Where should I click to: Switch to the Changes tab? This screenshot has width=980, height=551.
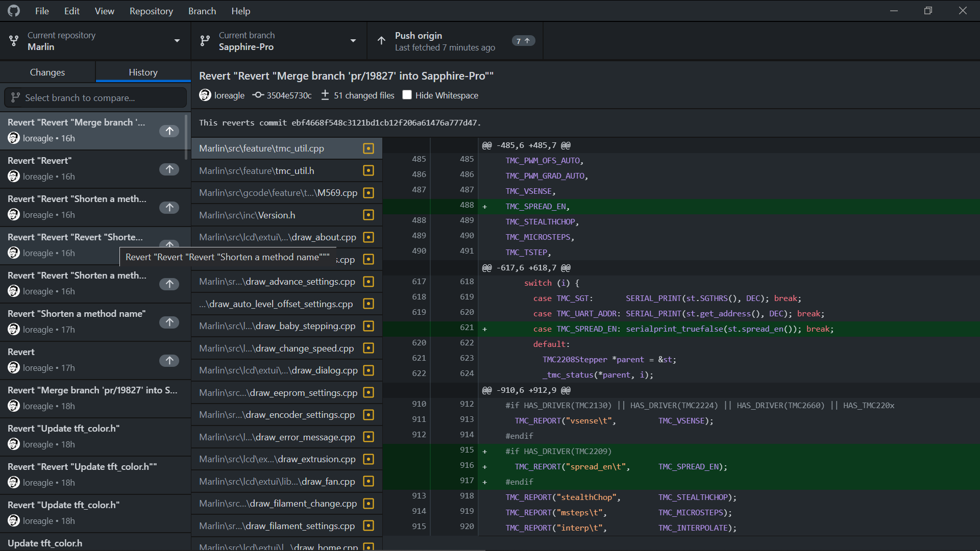[47, 72]
